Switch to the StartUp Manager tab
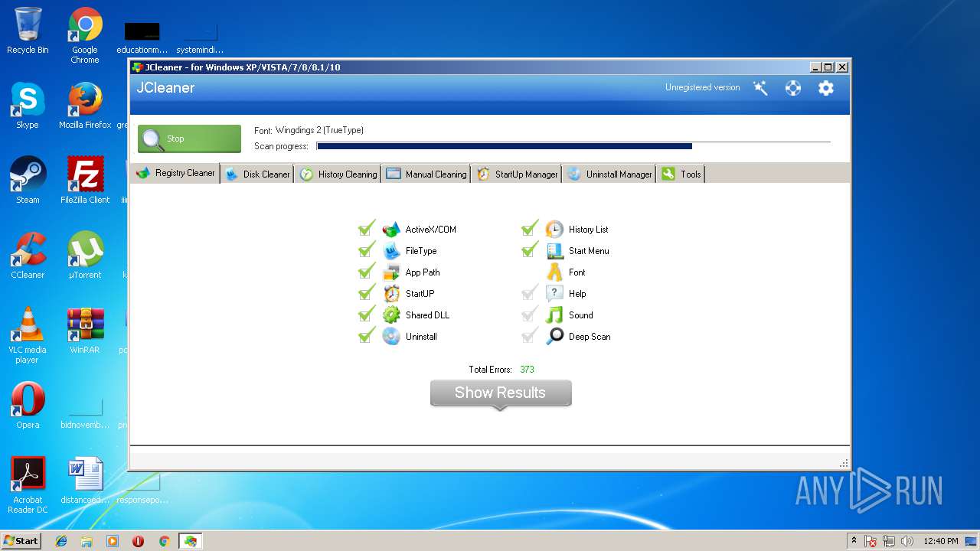The width and height of the screenshot is (980, 551). coord(518,174)
